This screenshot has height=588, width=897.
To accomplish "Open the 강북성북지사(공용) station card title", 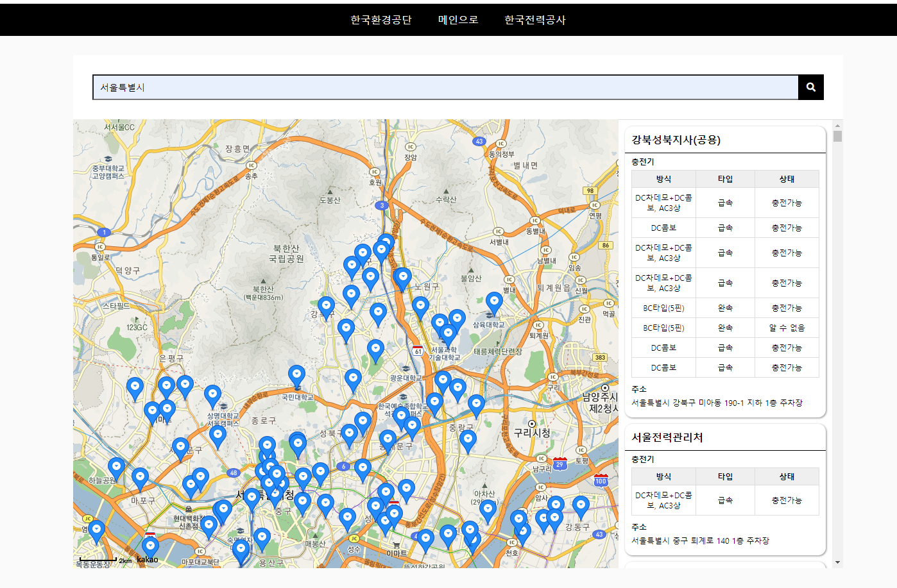I will (676, 140).
